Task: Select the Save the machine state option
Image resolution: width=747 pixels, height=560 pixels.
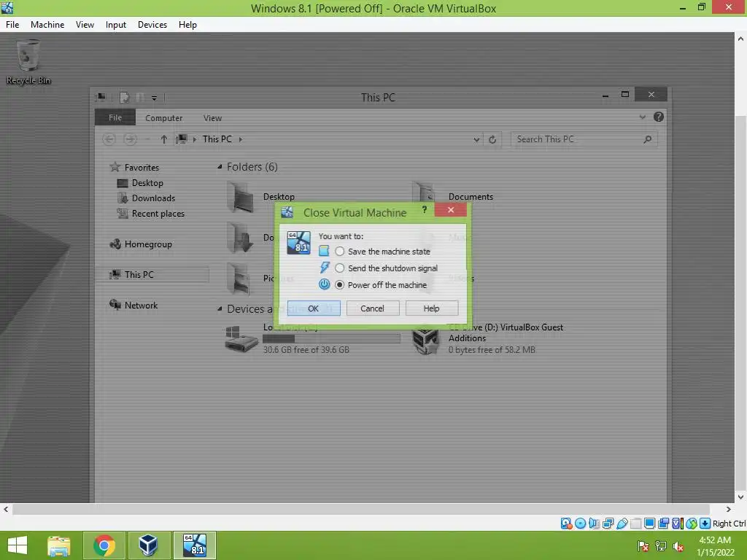Action: (x=339, y=251)
